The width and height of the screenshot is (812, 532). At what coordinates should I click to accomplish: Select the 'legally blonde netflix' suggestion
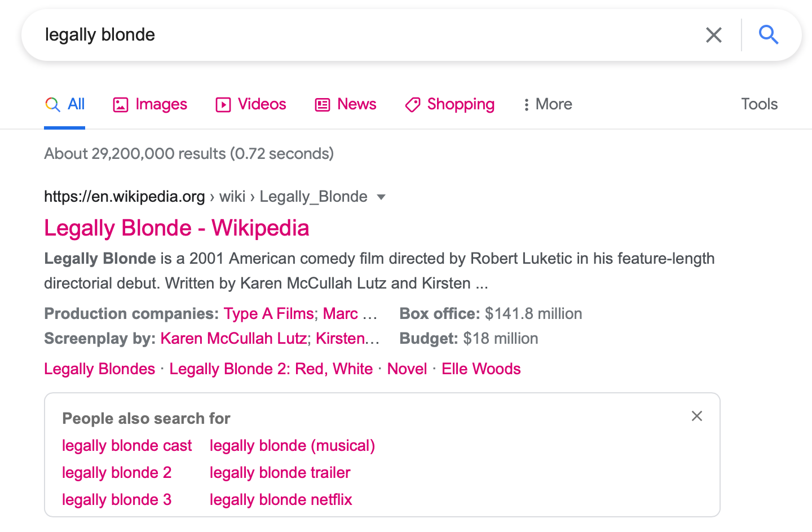tap(281, 500)
